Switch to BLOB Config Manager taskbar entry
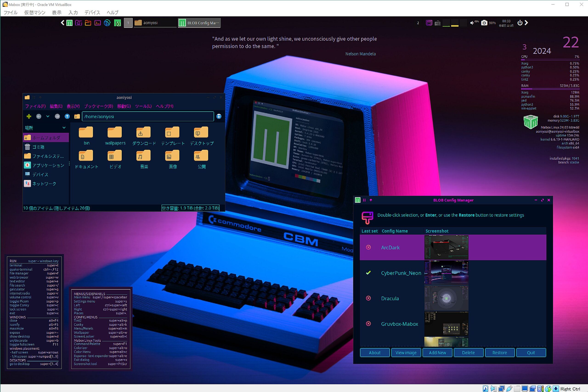The height and width of the screenshot is (392, 588). coord(199,23)
